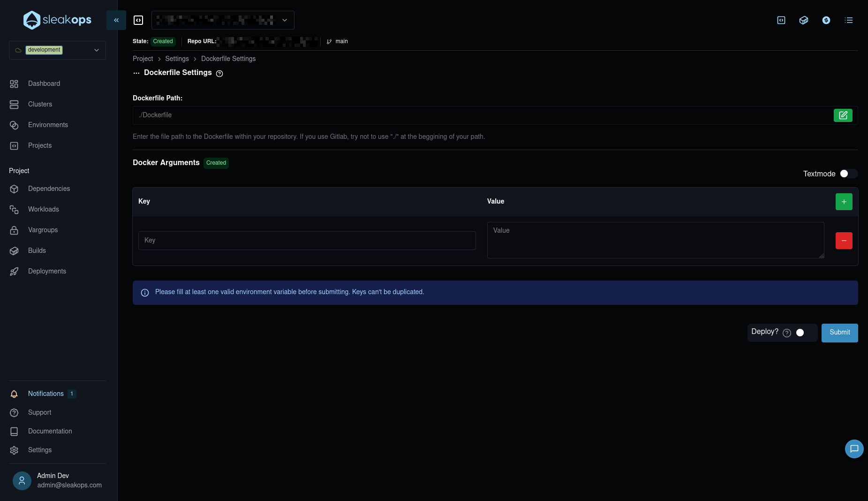This screenshot has width=868, height=501.
Task: Click the billing dollar icon in header
Action: [x=826, y=20]
